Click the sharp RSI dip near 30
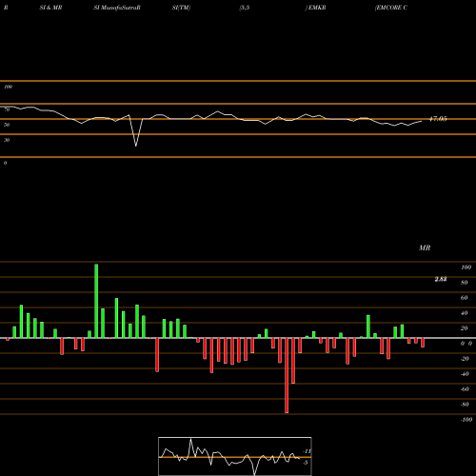Screen dimensions: 476x476 (x=136, y=146)
